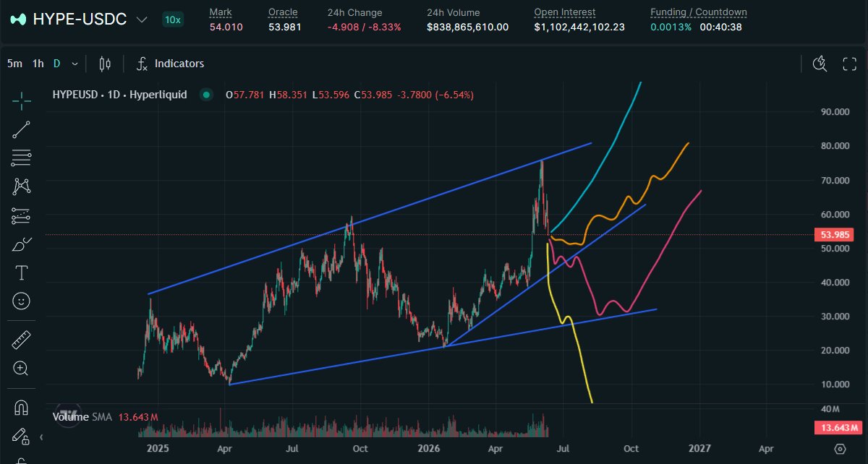The width and height of the screenshot is (868, 464).
Task: Select the Text annotation tool
Action: pyautogui.click(x=22, y=272)
